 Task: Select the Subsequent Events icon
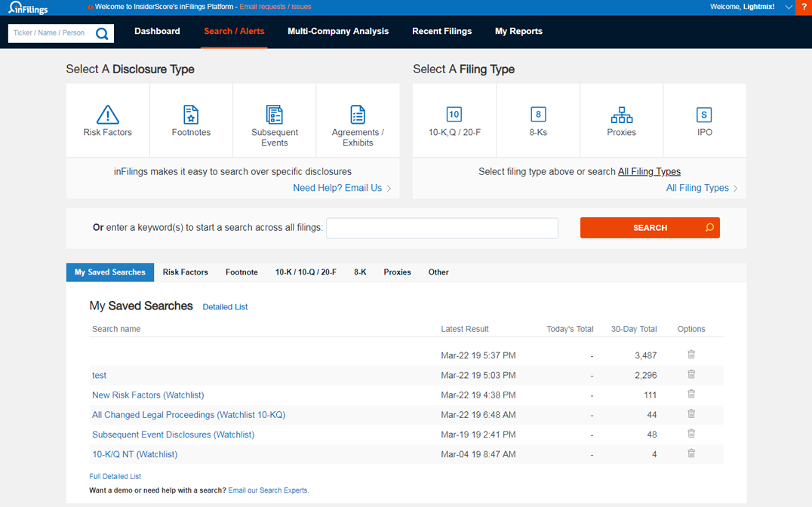275,115
